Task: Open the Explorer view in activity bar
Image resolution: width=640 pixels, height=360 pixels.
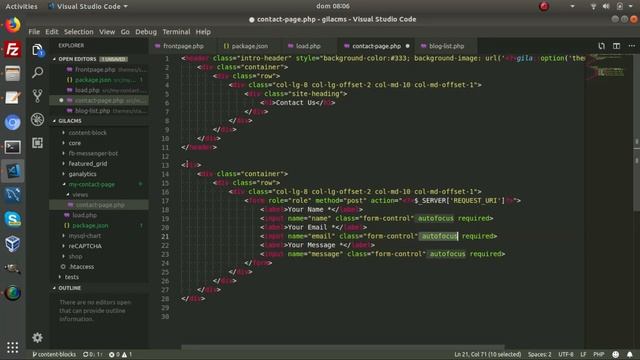Action: point(38,50)
